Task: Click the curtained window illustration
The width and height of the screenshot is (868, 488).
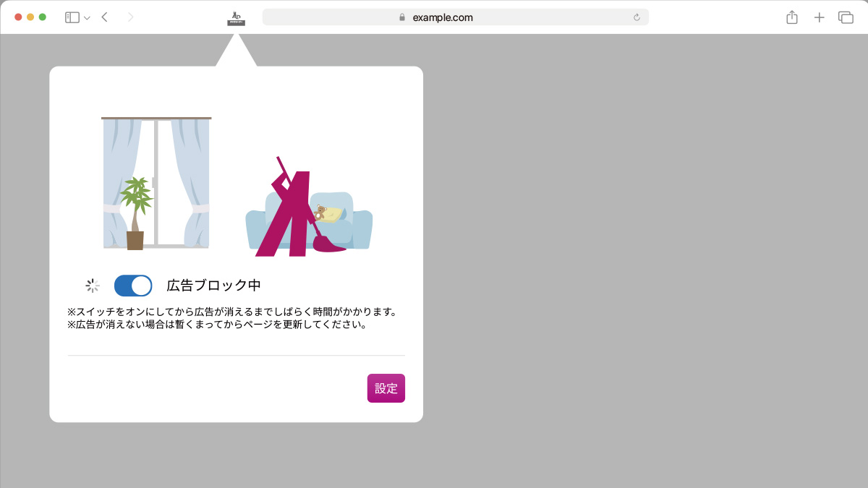Action: pos(156,181)
